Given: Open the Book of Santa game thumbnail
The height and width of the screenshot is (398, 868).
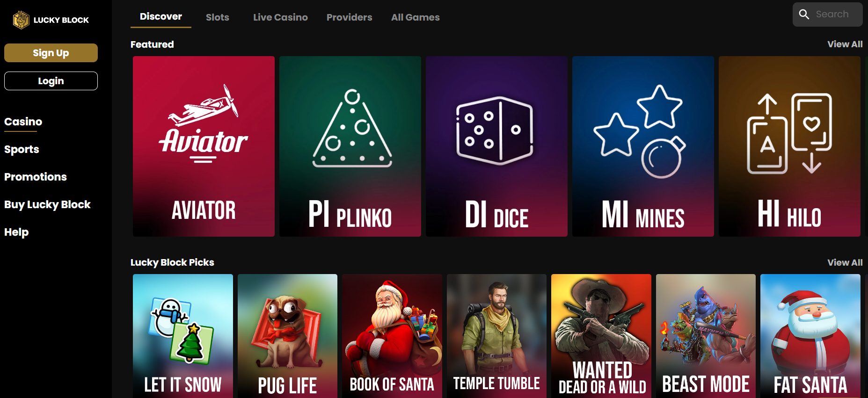Looking at the screenshot, I should (x=392, y=336).
